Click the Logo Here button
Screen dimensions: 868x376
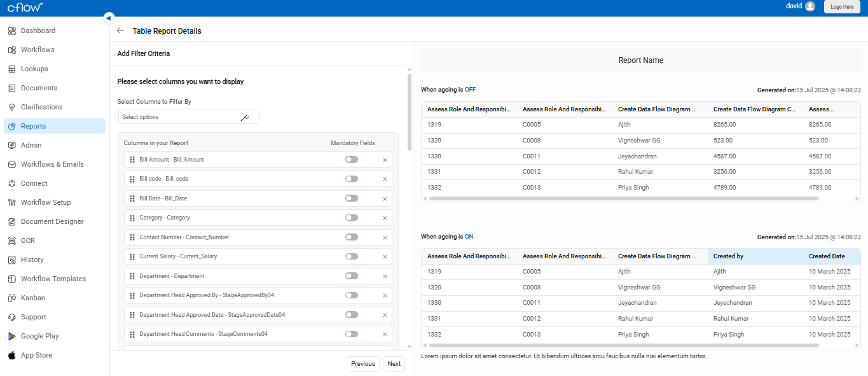(842, 6)
